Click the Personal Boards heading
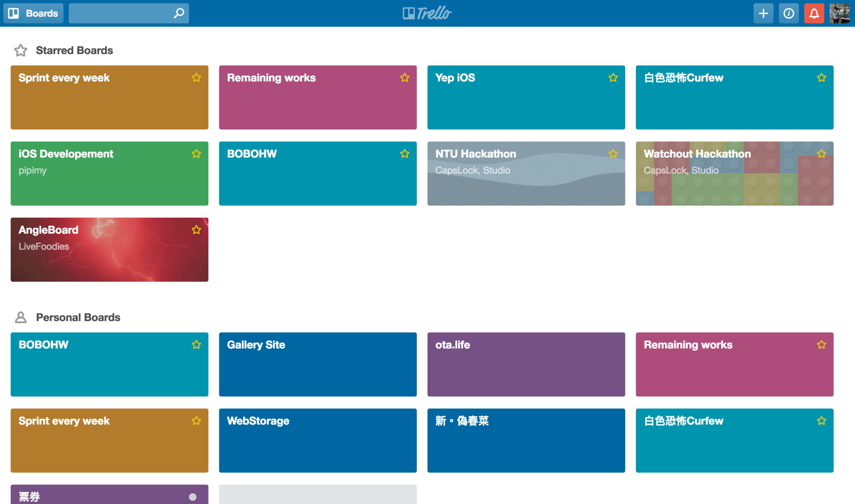Image resolution: width=855 pixels, height=504 pixels. click(78, 317)
